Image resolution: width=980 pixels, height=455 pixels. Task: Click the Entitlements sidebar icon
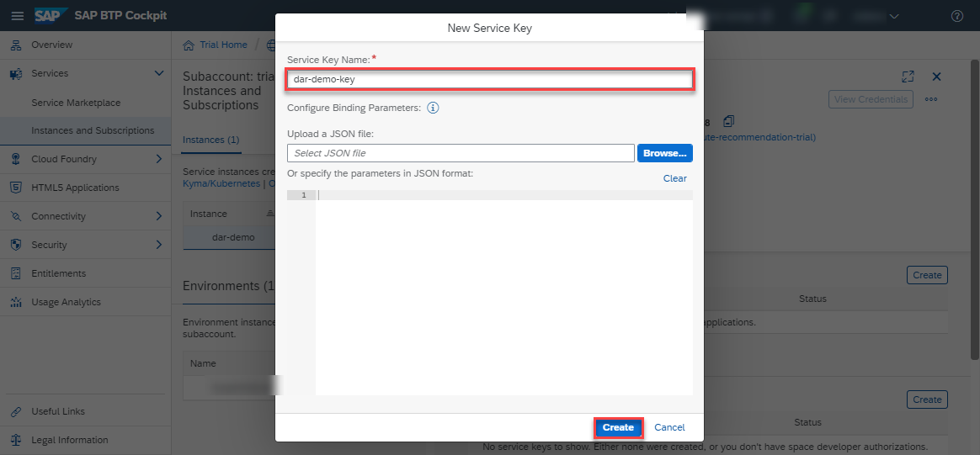[17, 273]
